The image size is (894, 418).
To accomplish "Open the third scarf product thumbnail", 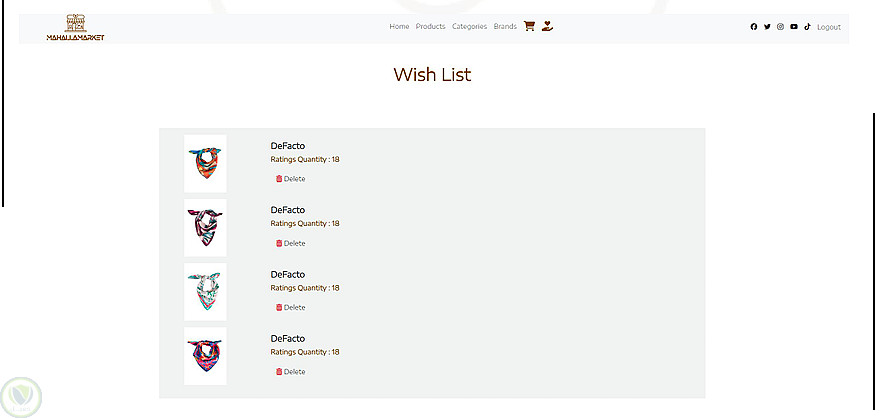I will pyautogui.click(x=205, y=291).
